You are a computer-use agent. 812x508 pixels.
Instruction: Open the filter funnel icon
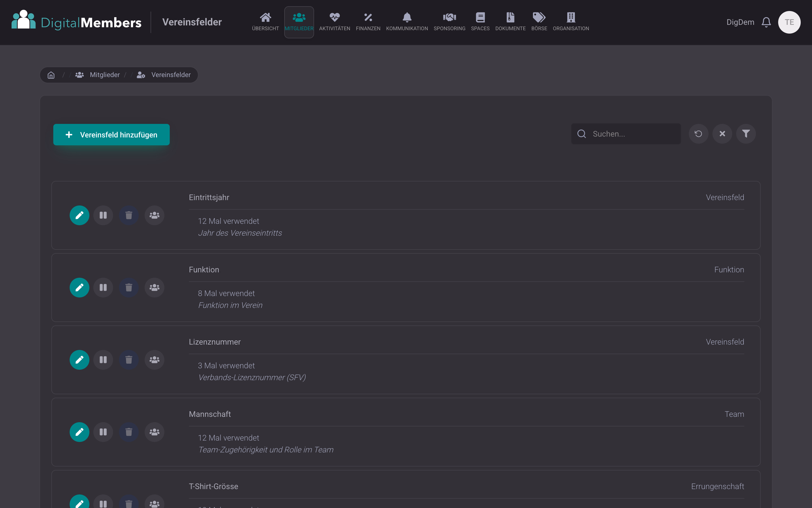tap(745, 134)
